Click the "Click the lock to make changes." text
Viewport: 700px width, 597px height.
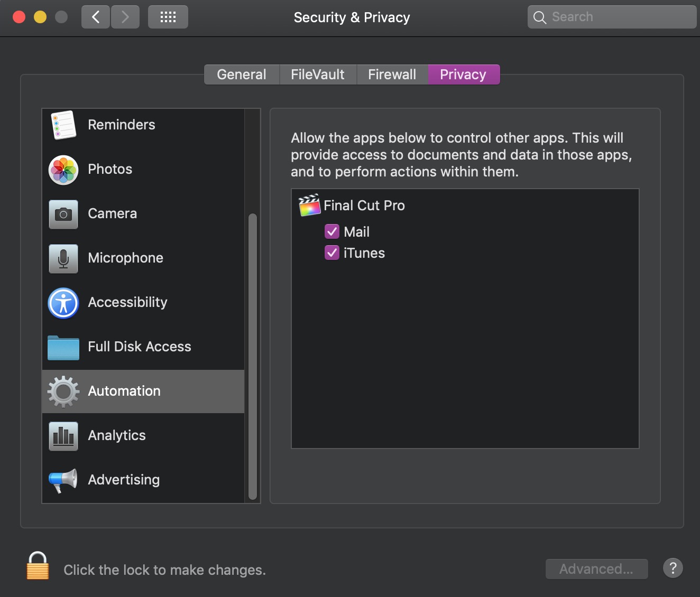(165, 570)
